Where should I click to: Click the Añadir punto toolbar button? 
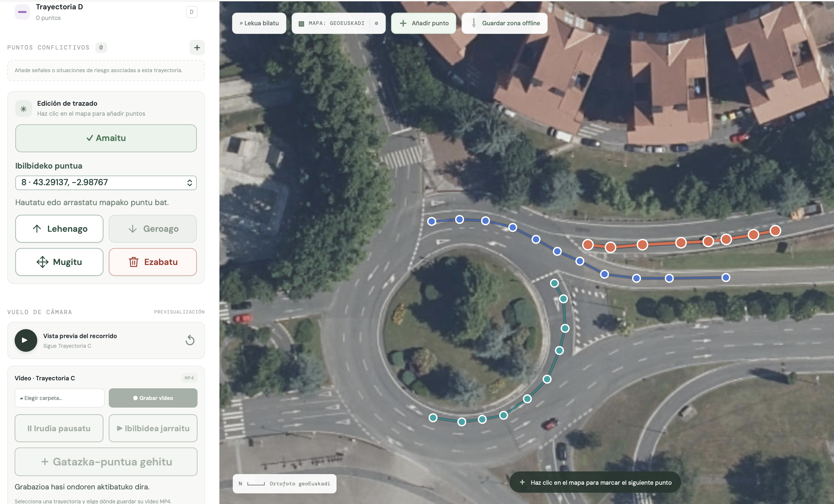424,23
